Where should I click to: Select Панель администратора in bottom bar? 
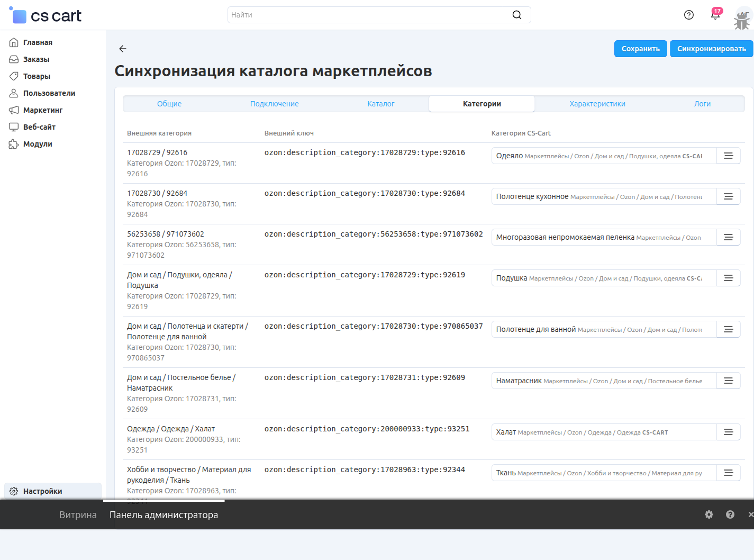[x=163, y=515]
